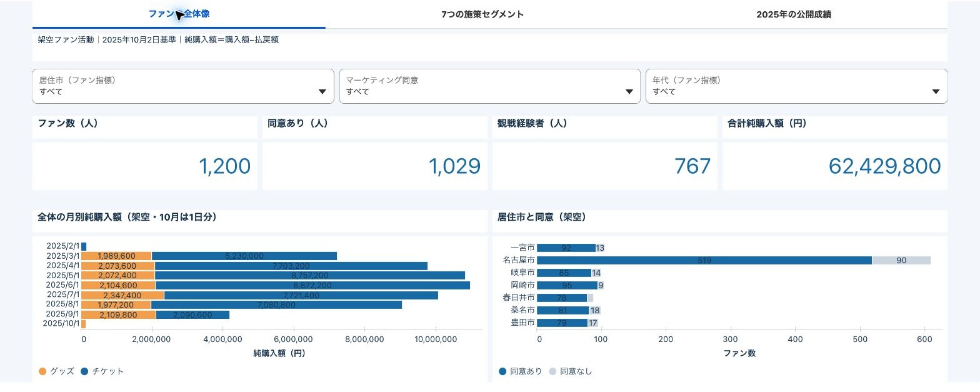Click the ticket bar labeled 5,230,000

pos(244,256)
